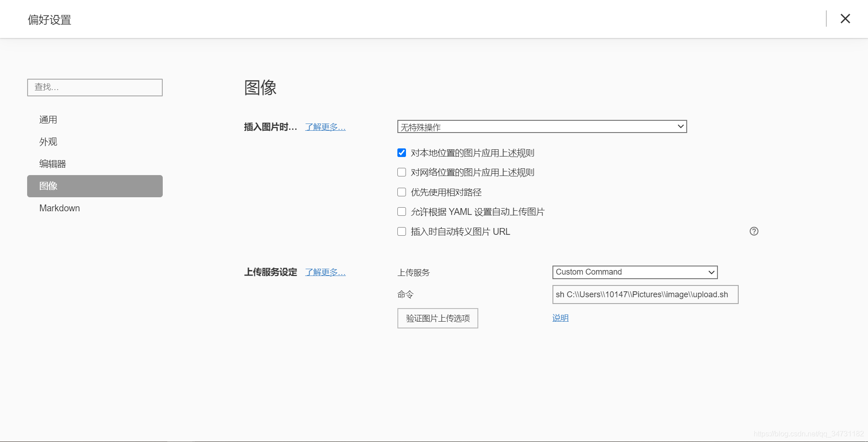The width and height of the screenshot is (868, 442).
Task: Enable 对网络位置的图片应用上述规则
Action: tap(401, 172)
